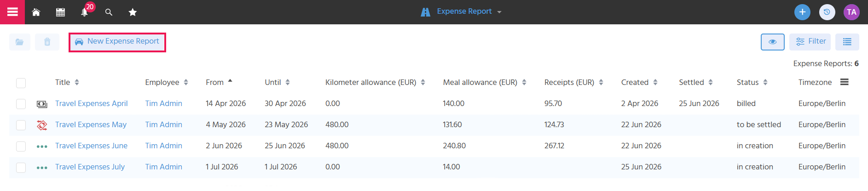The image size is (868, 191).
Task: Check the Travel Expenses May row checkbox
Action: (21, 125)
